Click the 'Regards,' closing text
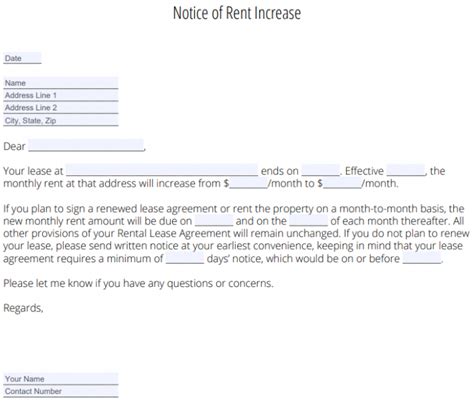 [23, 308]
